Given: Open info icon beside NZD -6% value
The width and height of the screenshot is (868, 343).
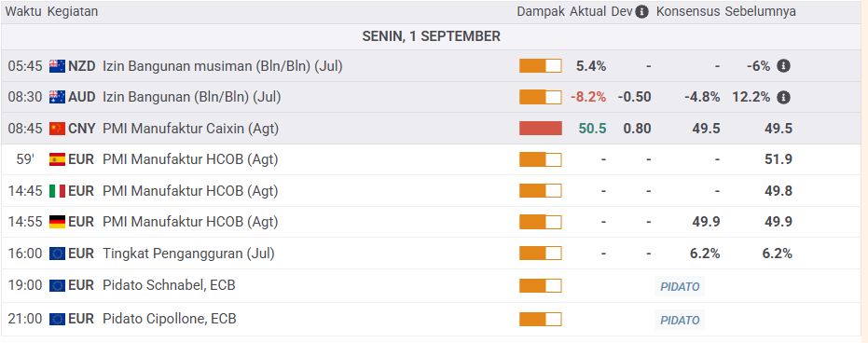Looking at the screenshot, I should [783, 66].
